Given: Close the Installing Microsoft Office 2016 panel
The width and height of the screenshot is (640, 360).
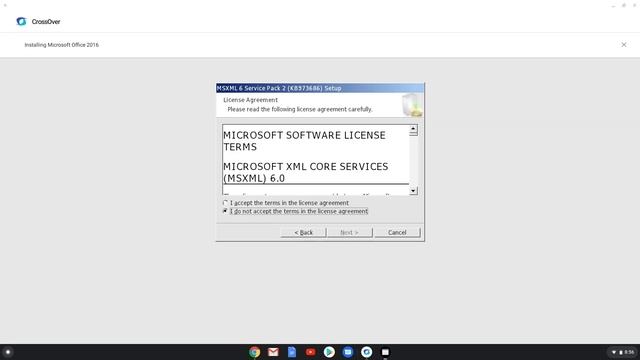Looking at the screenshot, I should 624,44.
